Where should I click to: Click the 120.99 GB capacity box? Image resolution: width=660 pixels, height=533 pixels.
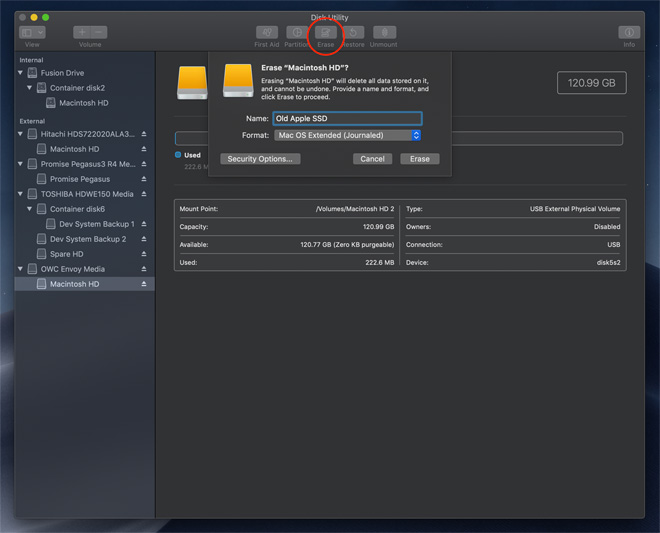591,83
